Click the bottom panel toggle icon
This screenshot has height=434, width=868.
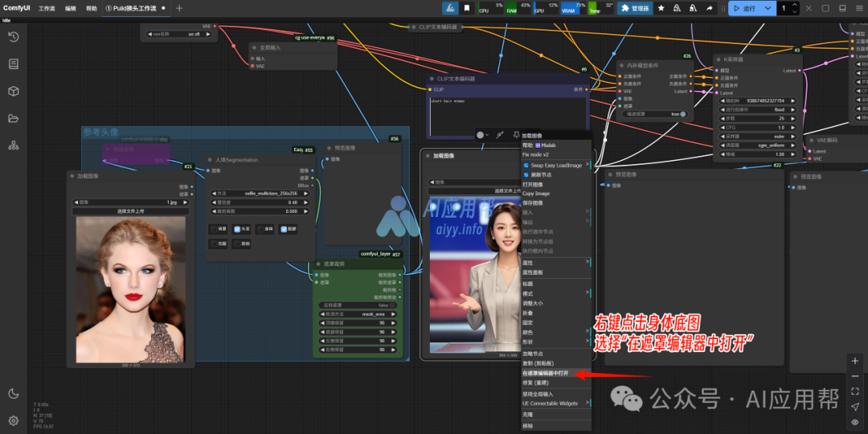842,8
